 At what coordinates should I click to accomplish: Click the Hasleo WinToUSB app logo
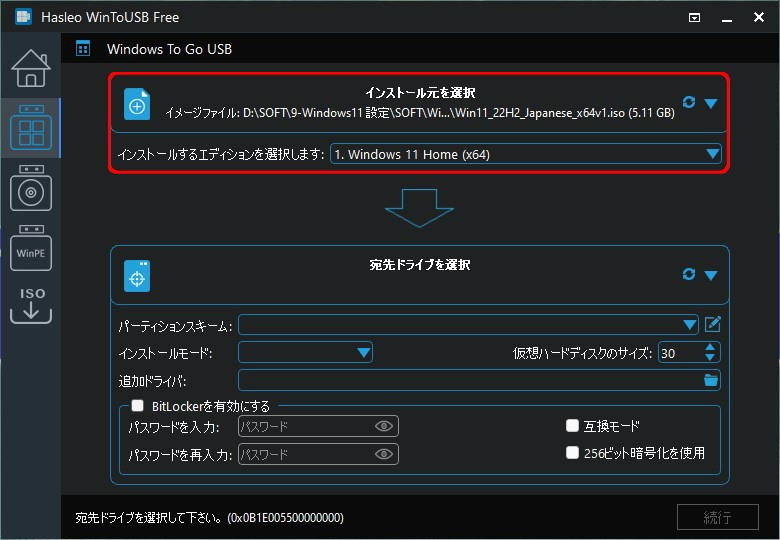23,17
